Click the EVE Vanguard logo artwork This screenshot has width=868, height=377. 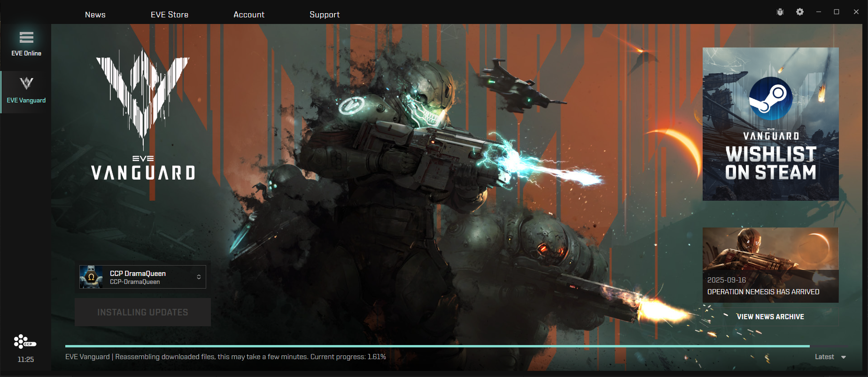point(143,115)
